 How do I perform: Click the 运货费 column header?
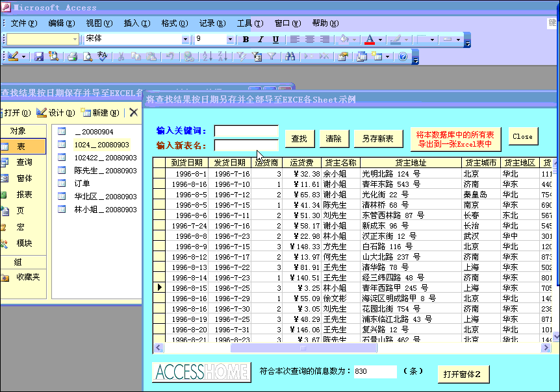tap(302, 163)
